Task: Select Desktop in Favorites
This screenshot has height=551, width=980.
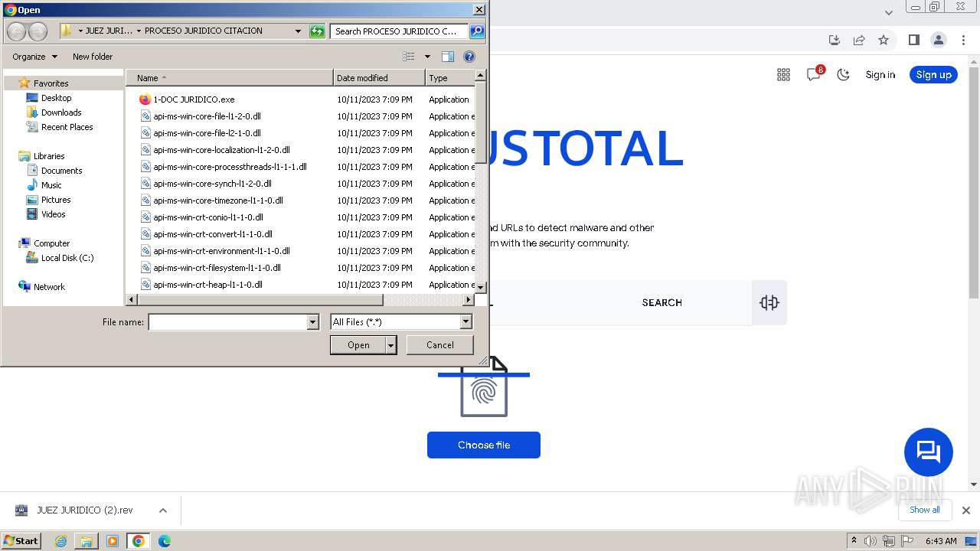Action: coord(56,98)
